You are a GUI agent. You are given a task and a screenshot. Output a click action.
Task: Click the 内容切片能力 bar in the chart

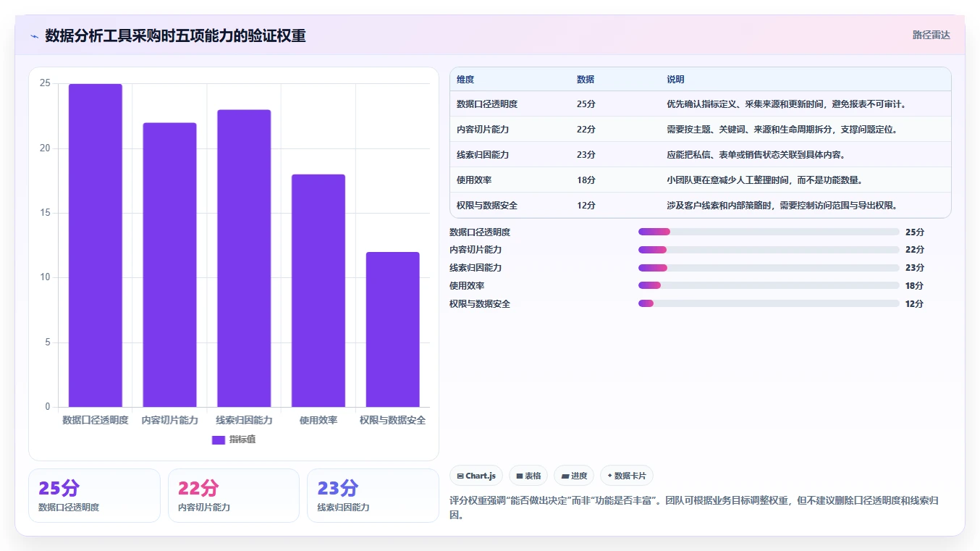point(169,265)
